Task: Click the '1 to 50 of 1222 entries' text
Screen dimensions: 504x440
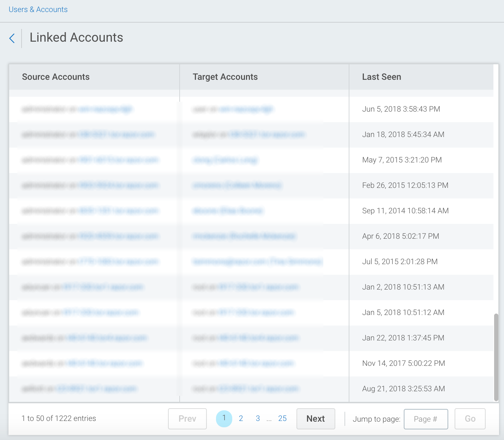Action: (x=59, y=418)
